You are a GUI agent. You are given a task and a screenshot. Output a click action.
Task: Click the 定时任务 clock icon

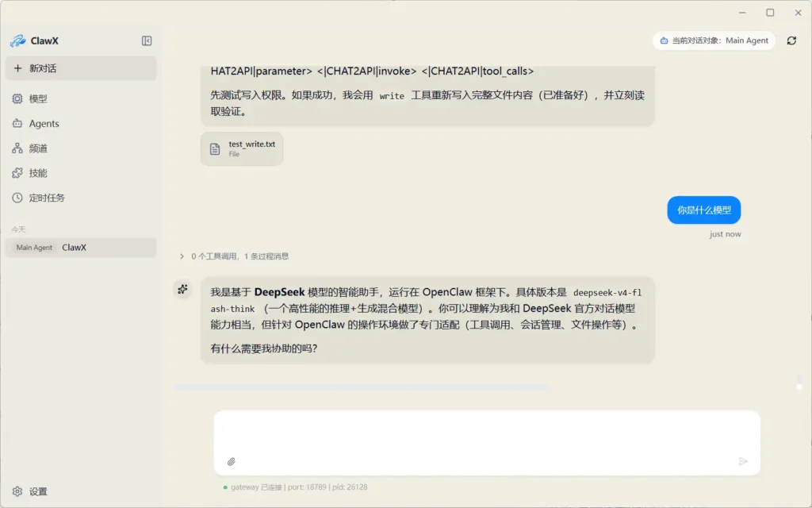tap(17, 198)
